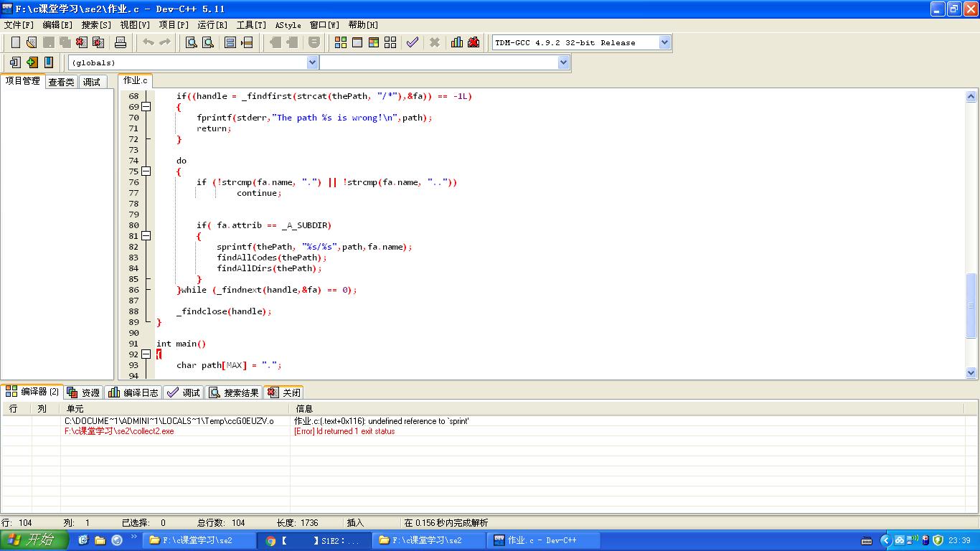
Task: Click the Debug checkmark toolbar icon
Action: [x=413, y=43]
